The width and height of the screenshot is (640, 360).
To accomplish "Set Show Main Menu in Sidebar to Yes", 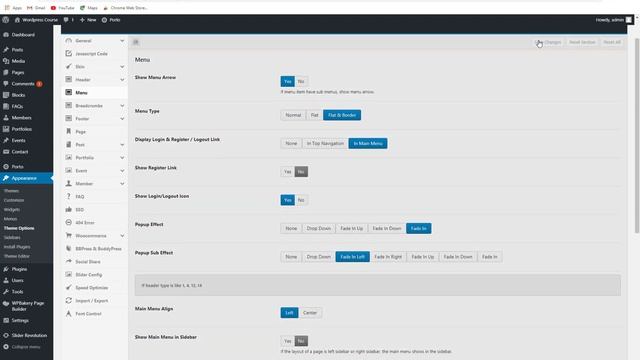I will 287,341.
